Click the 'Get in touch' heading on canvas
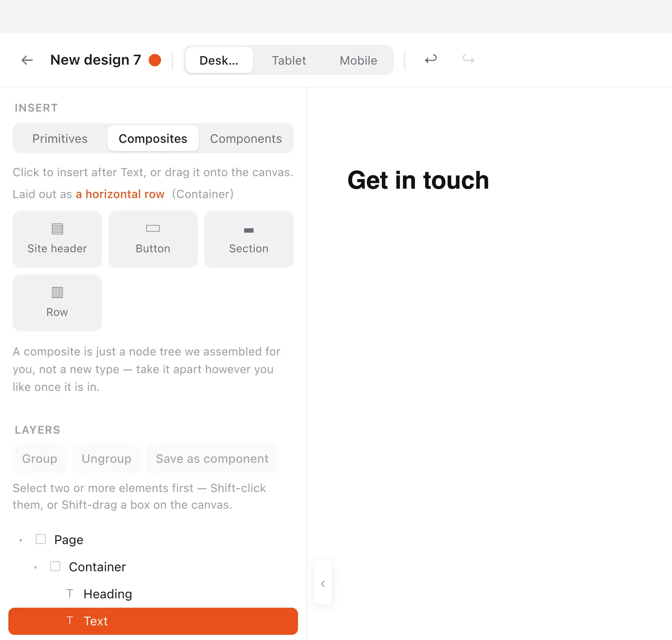 (x=418, y=180)
